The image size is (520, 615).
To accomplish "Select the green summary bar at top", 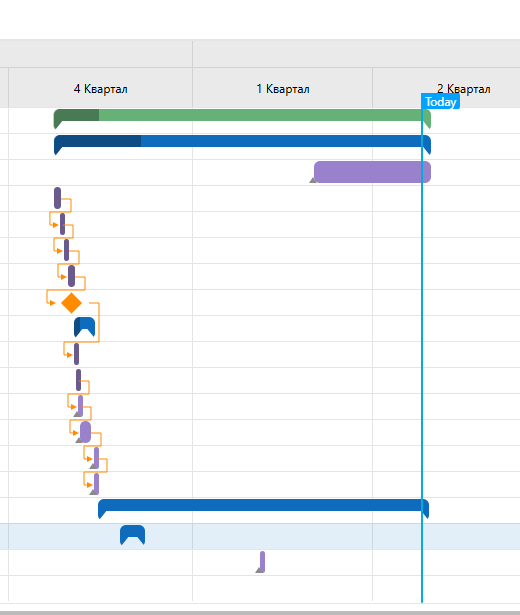I will coord(242,116).
